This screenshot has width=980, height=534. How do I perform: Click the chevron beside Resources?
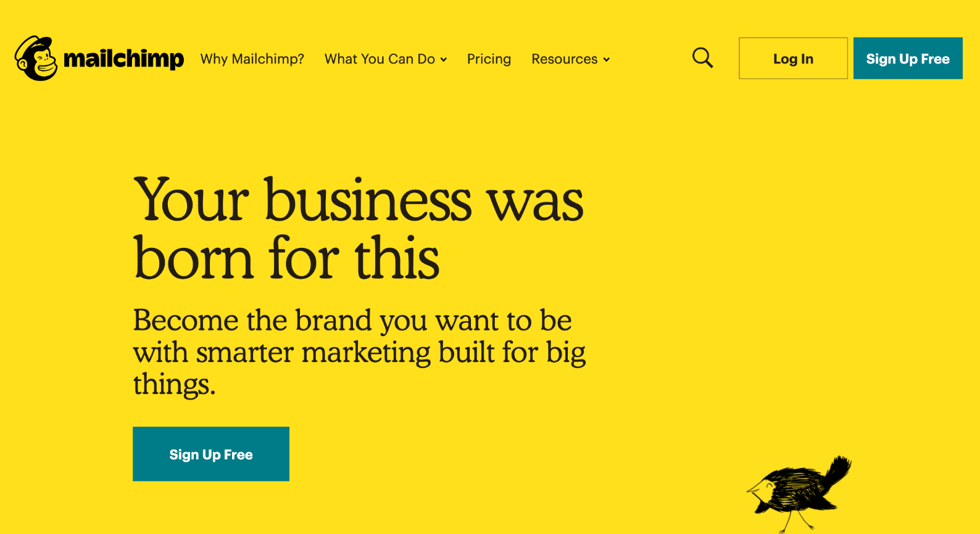tap(607, 60)
